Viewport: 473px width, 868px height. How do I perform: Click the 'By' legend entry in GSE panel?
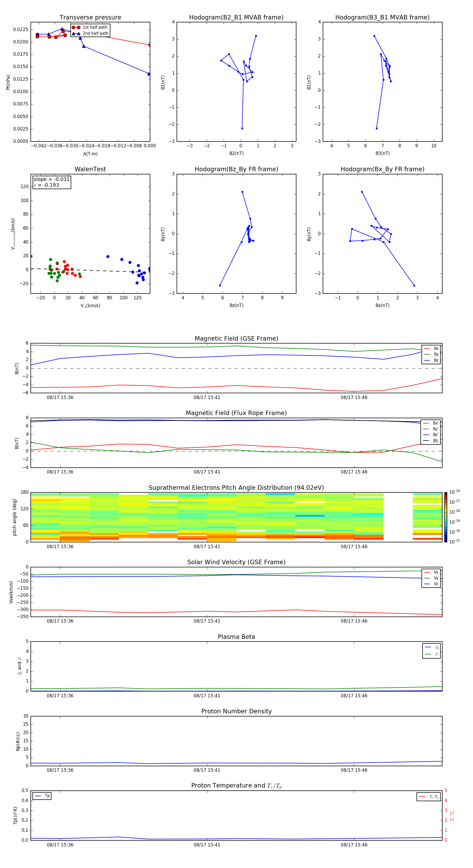click(431, 354)
